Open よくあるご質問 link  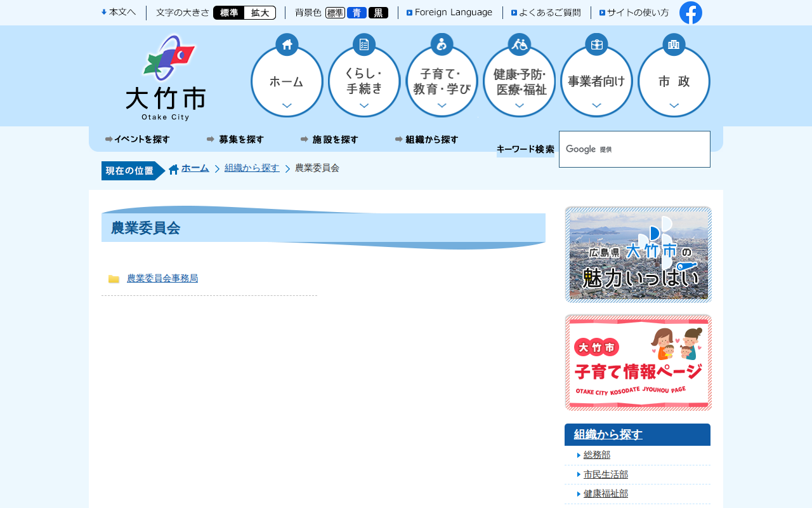click(x=546, y=13)
